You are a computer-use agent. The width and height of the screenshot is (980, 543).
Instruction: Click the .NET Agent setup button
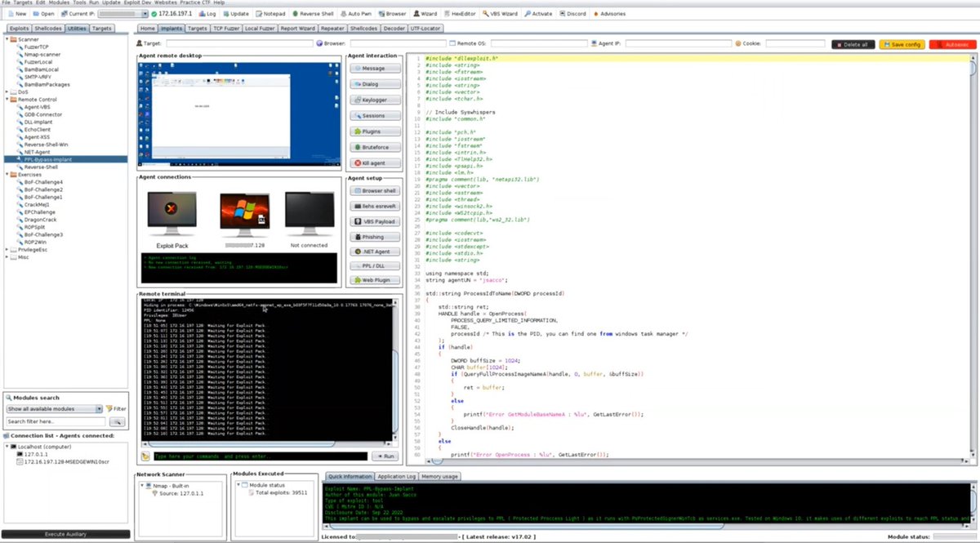(x=373, y=251)
